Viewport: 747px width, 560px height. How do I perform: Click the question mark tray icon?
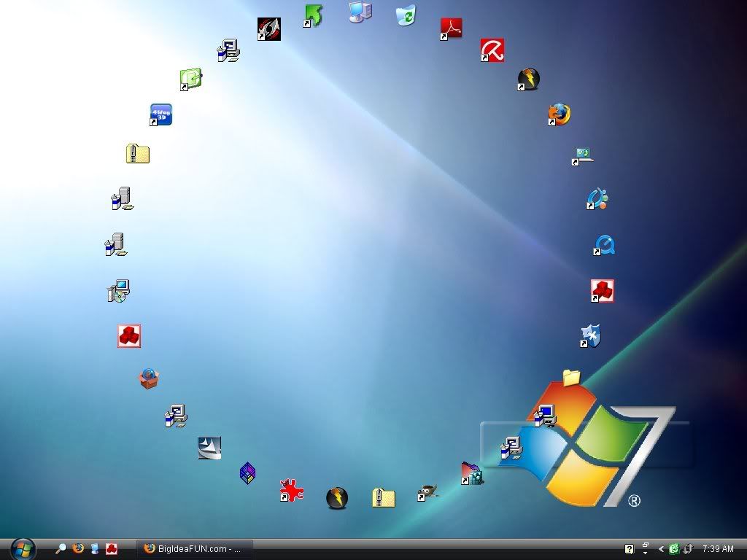[x=629, y=549]
